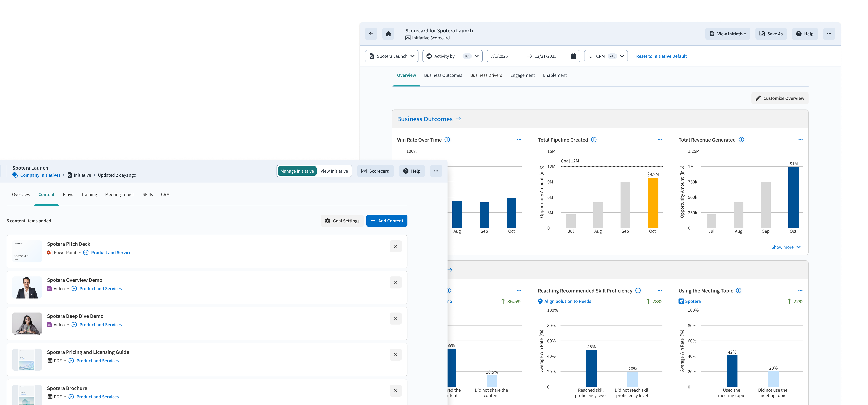Switch to the View Initiative toggle option
The image size is (868, 405).
click(x=334, y=171)
